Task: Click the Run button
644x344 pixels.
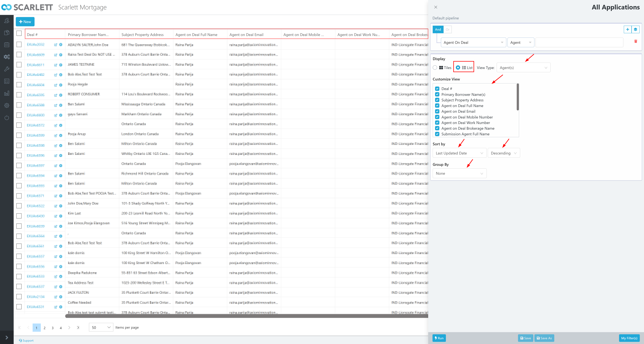Action: pos(439,338)
